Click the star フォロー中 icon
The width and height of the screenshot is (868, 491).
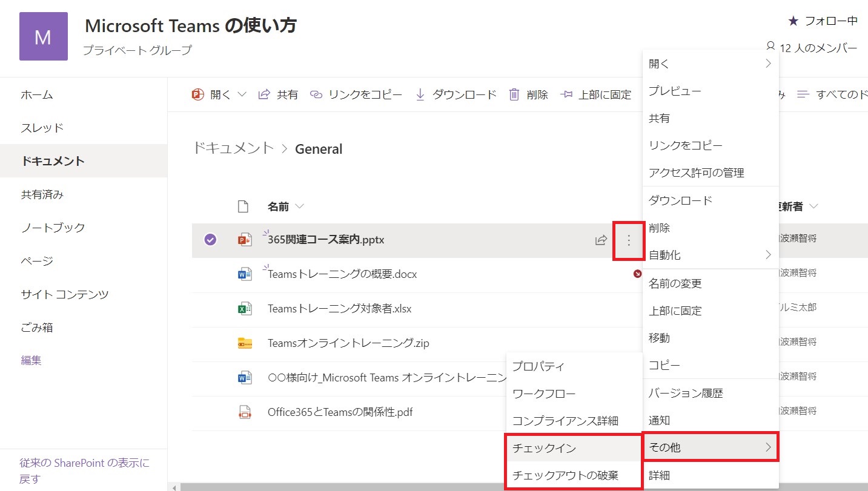click(x=793, y=21)
